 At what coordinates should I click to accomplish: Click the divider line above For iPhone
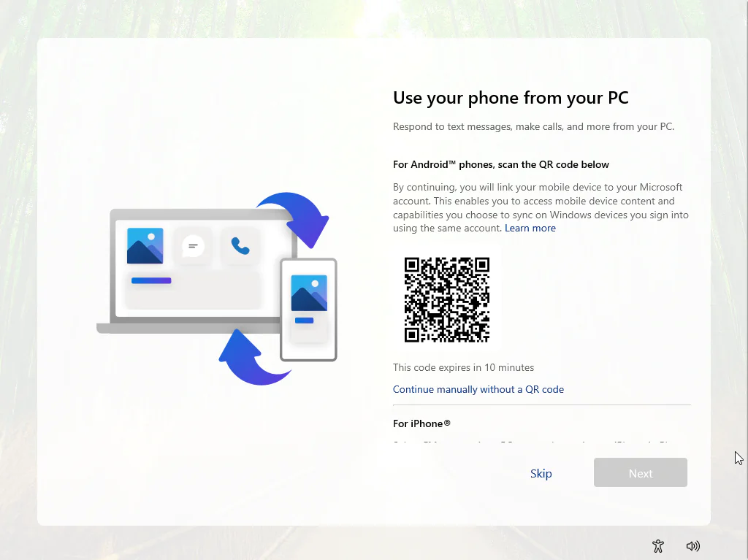[541, 403]
